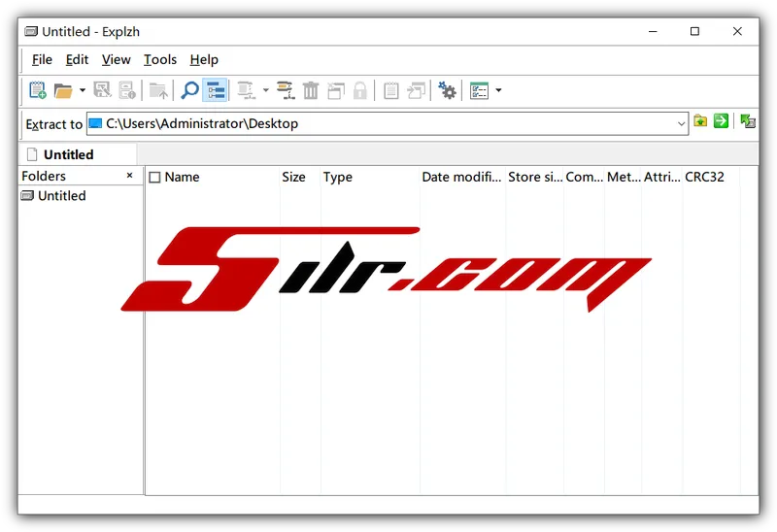Click the folder with star icon
Image resolution: width=777 pixels, height=532 pixels.
700,120
